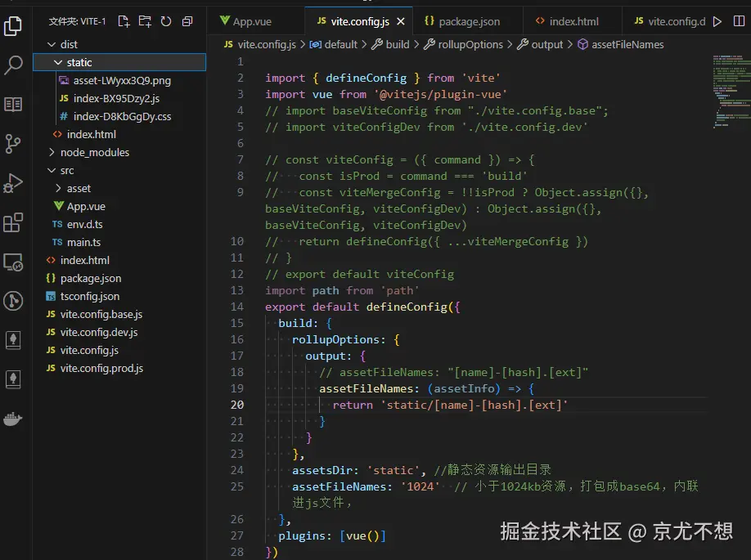Collapse the dist folder
The width and height of the screenshot is (751, 560).
pos(69,44)
